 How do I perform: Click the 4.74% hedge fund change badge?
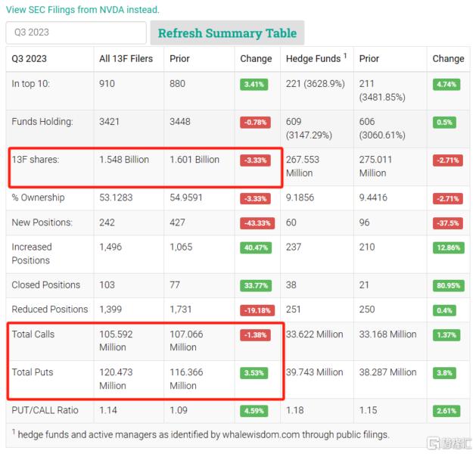(x=446, y=84)
